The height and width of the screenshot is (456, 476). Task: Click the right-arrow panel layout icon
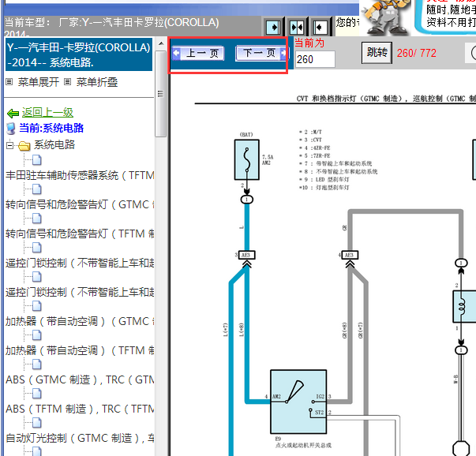[273, 28]
